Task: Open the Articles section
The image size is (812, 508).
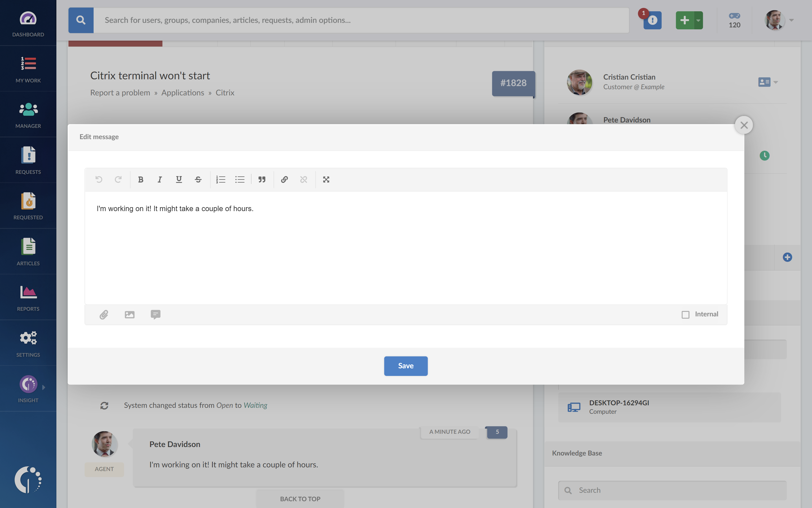Action: pos(28,252)
